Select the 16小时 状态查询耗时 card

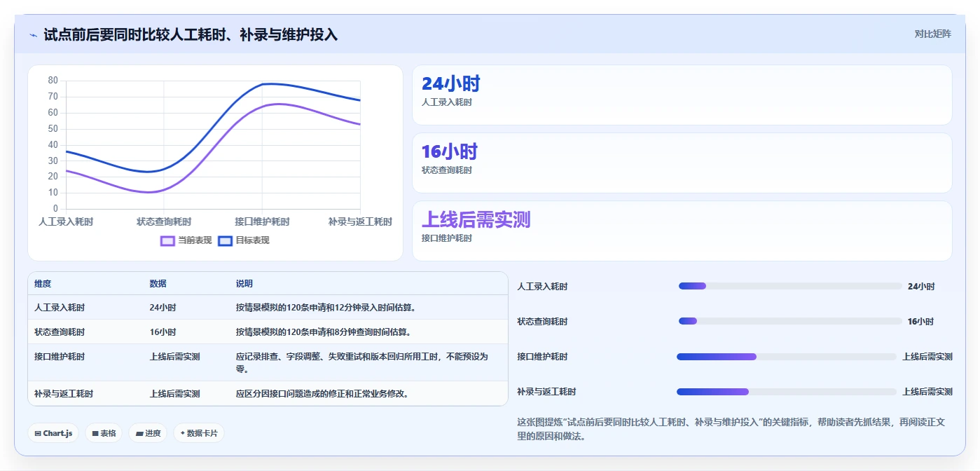click(x=682, y=163)
